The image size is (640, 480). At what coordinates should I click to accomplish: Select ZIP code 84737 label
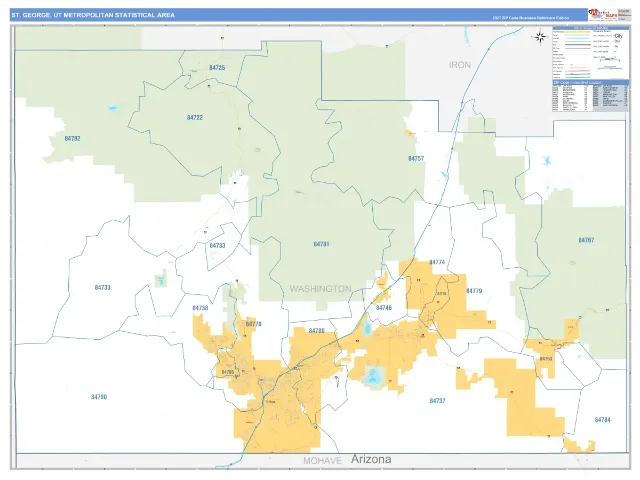click(x=437, y=401)
